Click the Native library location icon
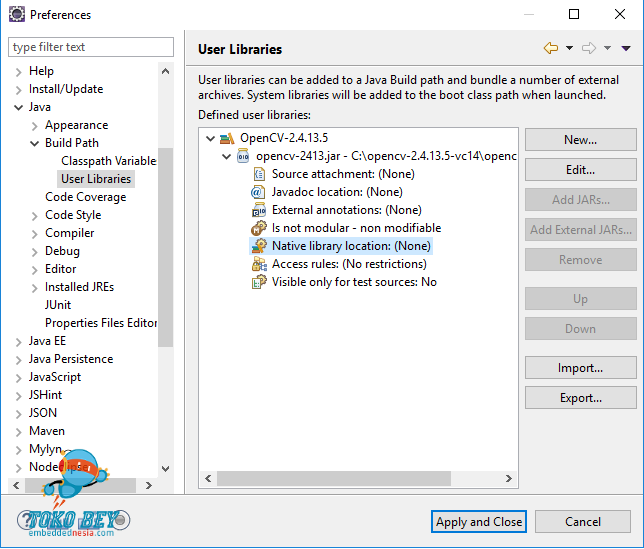This screenshot has height=549, width=644. pyautogui.click(x=259, y=246)
